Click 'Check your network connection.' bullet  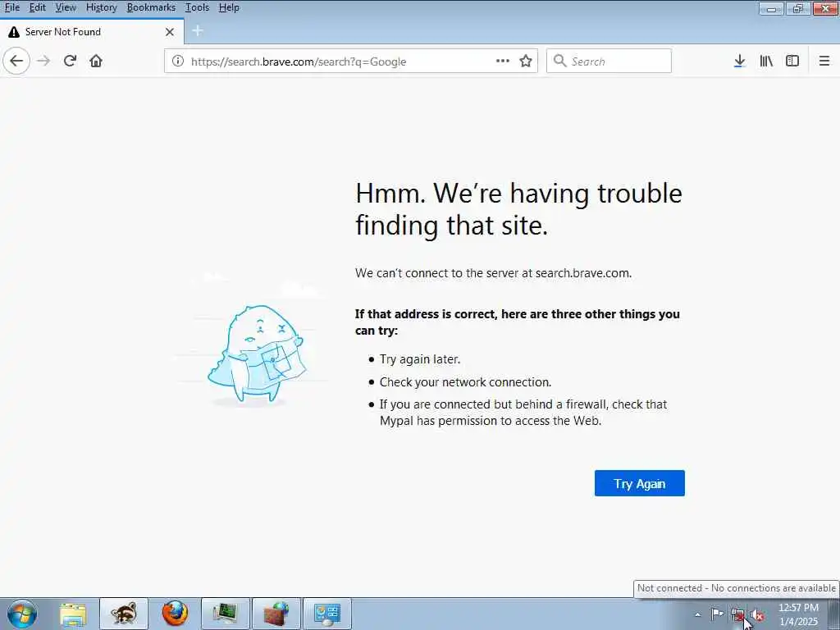pos(465,382)
